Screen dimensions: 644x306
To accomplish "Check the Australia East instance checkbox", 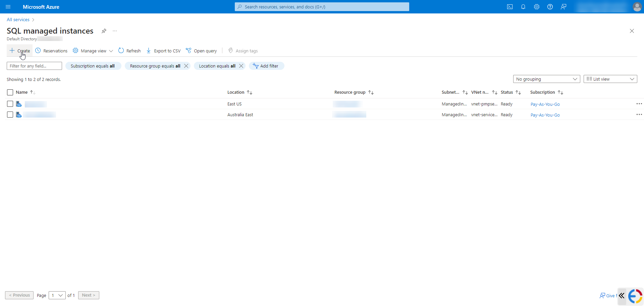I will tap(10, 115).
